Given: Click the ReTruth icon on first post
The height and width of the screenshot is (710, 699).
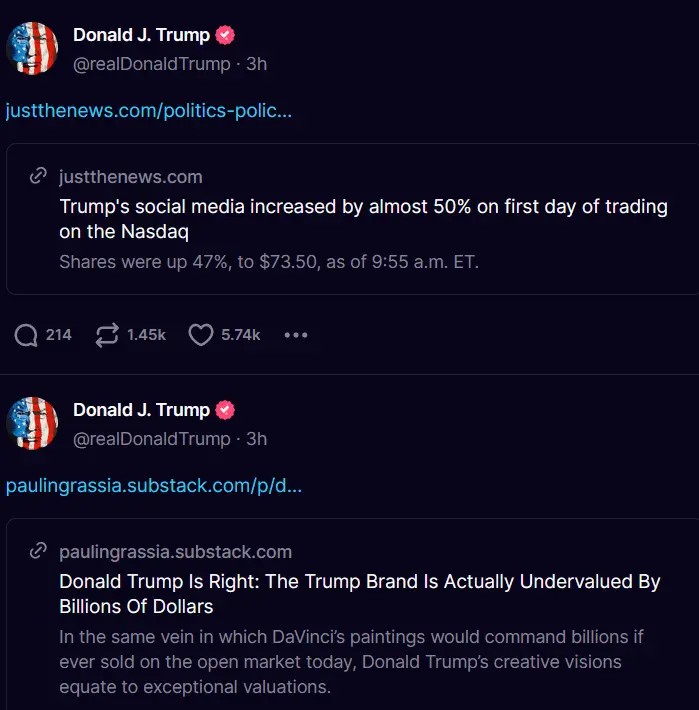Looking at the screenshot, I should tap(107, 335).
